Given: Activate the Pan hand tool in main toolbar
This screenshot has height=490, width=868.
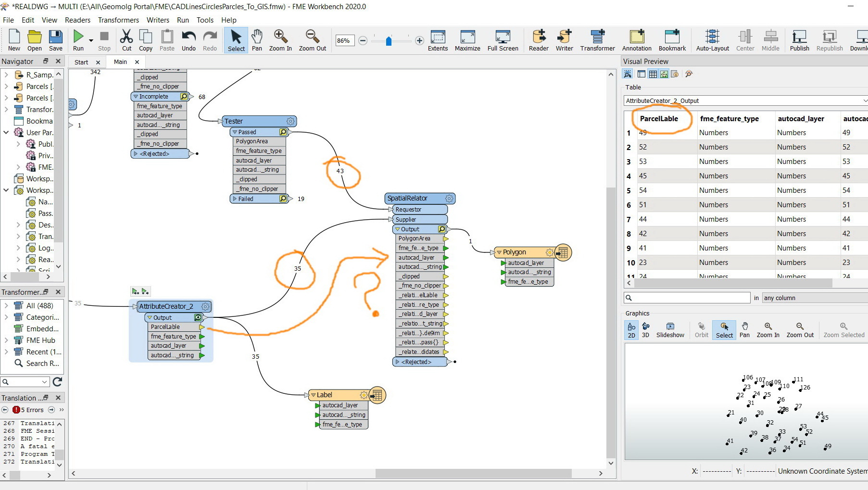Looking at the screenshot, I should [257, 40].
